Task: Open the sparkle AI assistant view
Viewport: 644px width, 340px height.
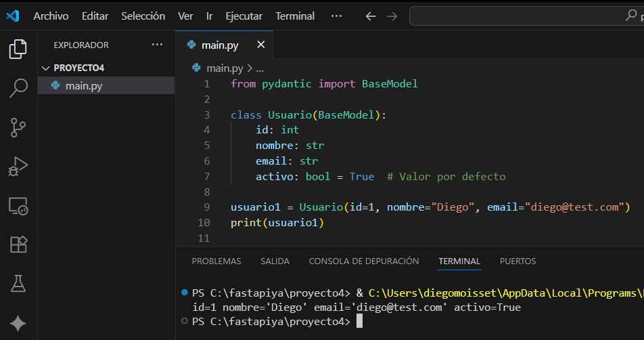Action: pos(18,323)
